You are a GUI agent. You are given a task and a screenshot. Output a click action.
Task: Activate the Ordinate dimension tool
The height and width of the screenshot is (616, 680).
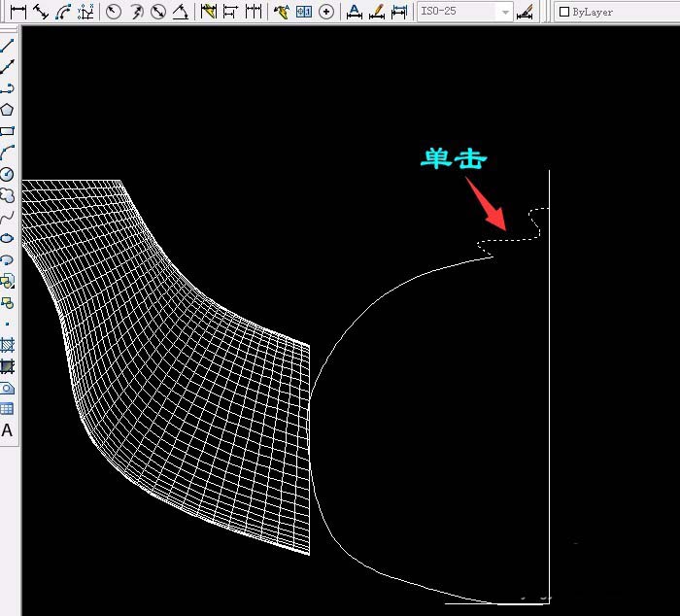point(85,12)
